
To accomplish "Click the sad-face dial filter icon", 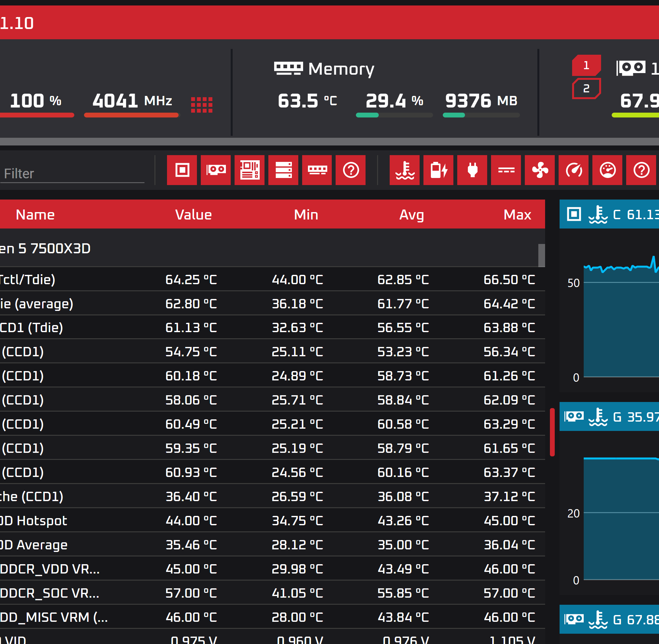I will (x=607, y=170).
